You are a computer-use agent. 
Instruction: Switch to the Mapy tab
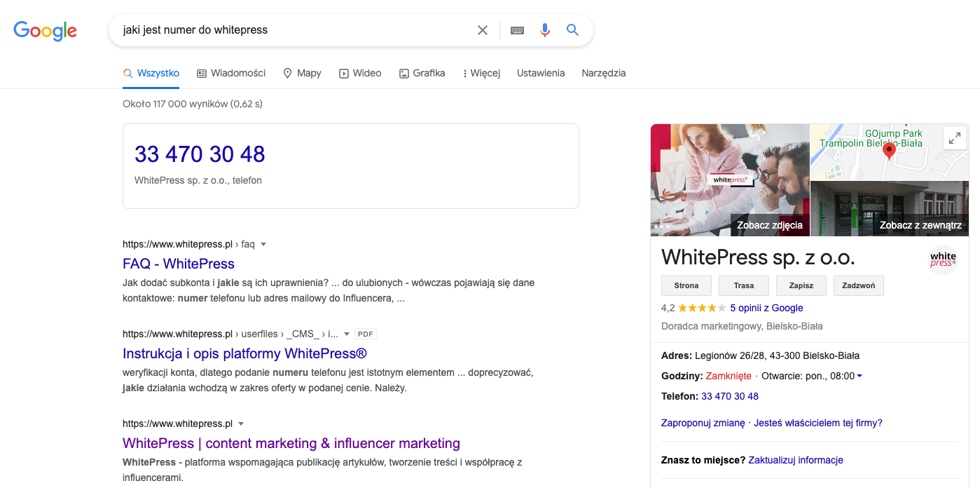pyautogui.click(x=302, y=73)
